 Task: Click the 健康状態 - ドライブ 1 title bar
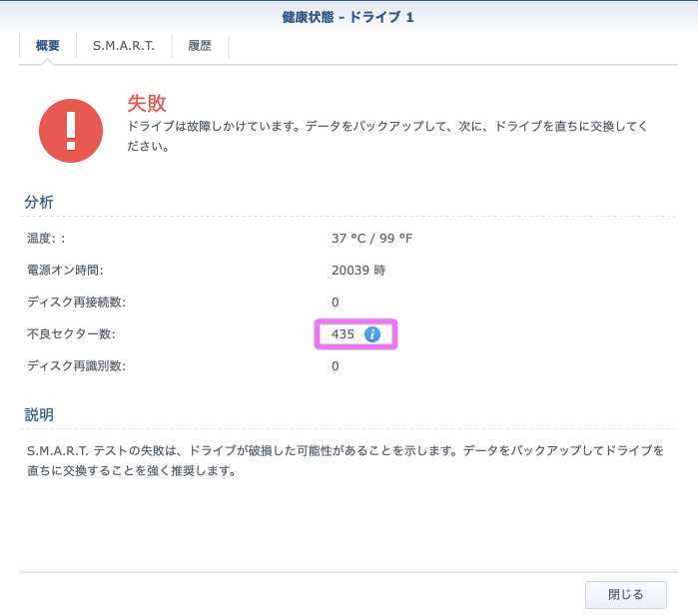click(x=349, y=17)
